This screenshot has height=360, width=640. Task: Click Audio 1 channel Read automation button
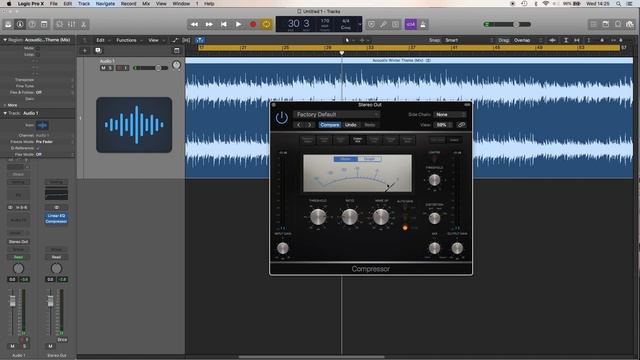(18, 257)
